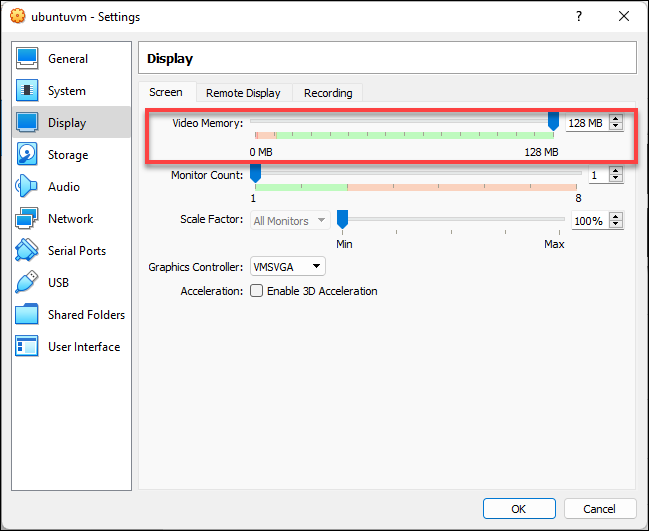Click the help question mark button
The width and height of the screenshot is (649, 531).
pos(578,17)
